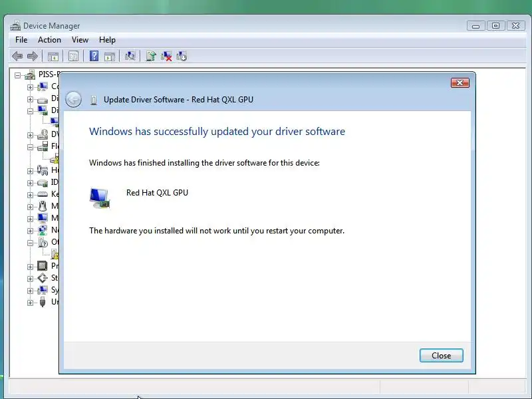
Task: Select the Floppy drive controllers category icon
Action: [43, 146]
